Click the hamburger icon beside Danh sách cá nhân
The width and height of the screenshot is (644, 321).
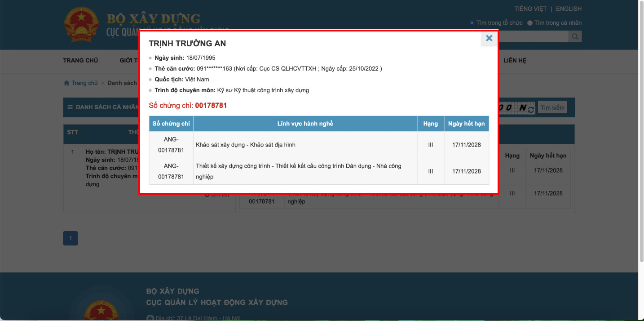[70, 107]
